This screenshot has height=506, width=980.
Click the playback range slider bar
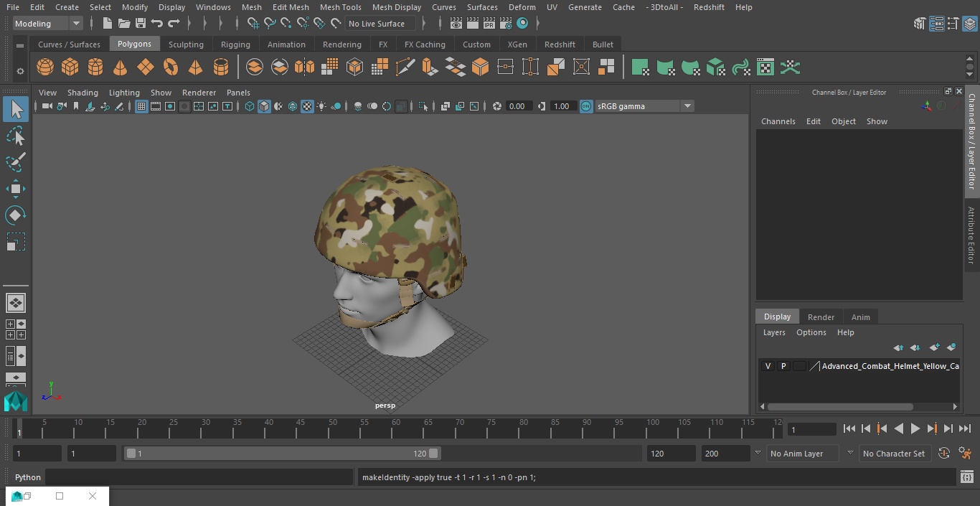tap(283, 454)
